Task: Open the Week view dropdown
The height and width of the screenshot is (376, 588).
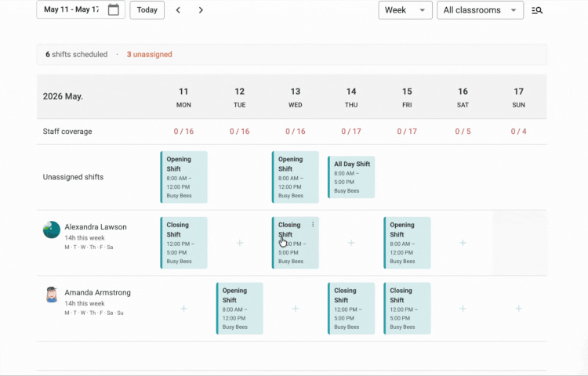Action: [405, 10]
